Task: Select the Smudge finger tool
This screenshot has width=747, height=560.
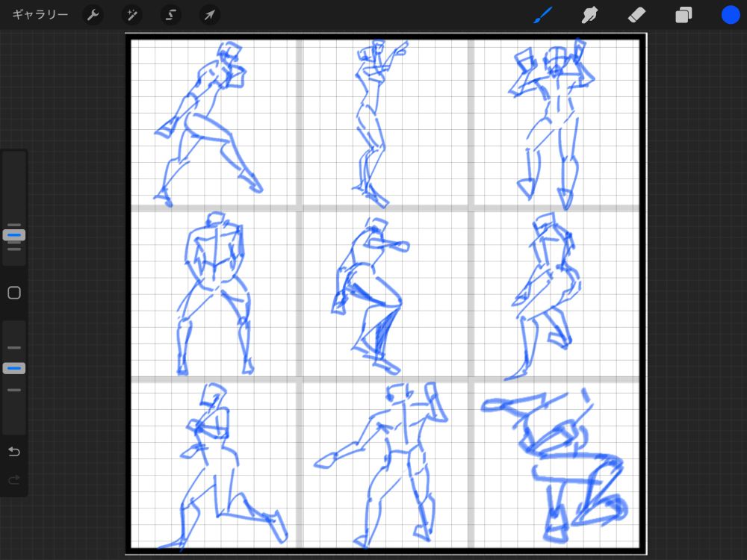Action: pyautogui.click(x=589, y=15)
